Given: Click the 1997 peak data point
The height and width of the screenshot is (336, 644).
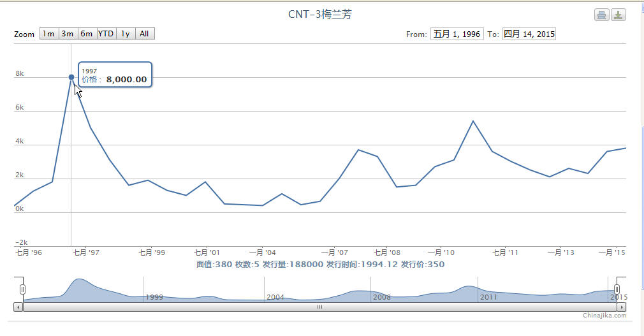Looking at the screenshot, I should click(x=71, y=77).
